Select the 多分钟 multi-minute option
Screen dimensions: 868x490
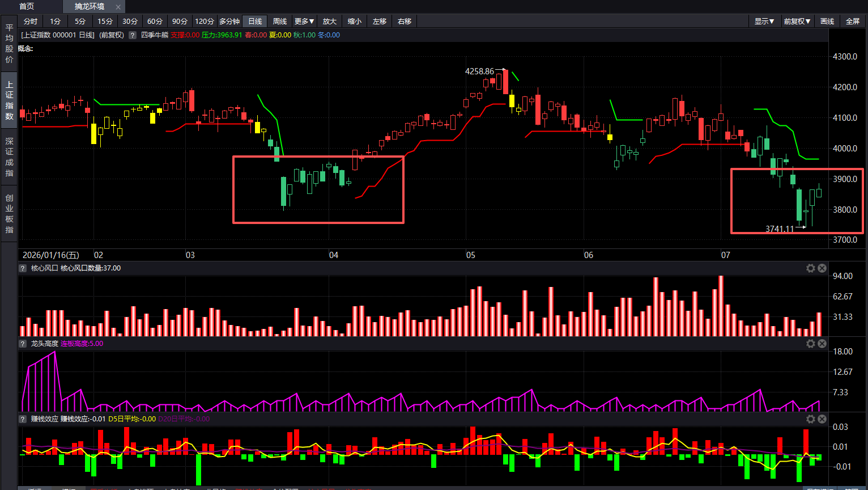point(229,21)
